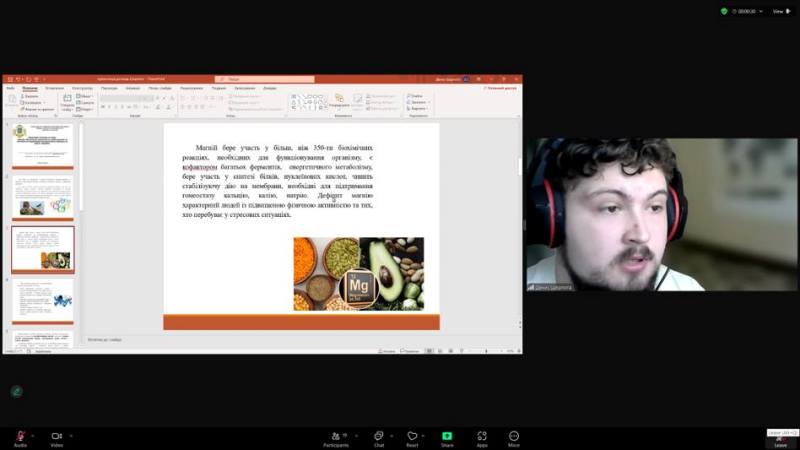Screen dimensions: 800x450
Task: Click the magnesium food image on slide
Action: pos(359,274)
